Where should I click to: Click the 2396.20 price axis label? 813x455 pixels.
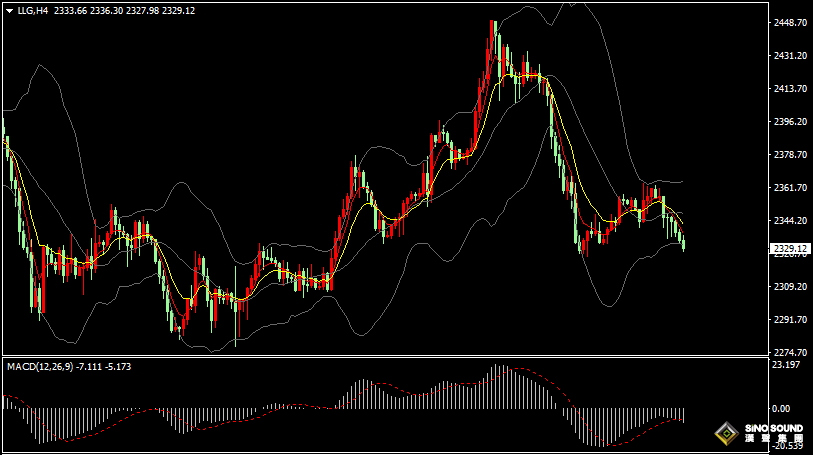(x=790, y=122)
